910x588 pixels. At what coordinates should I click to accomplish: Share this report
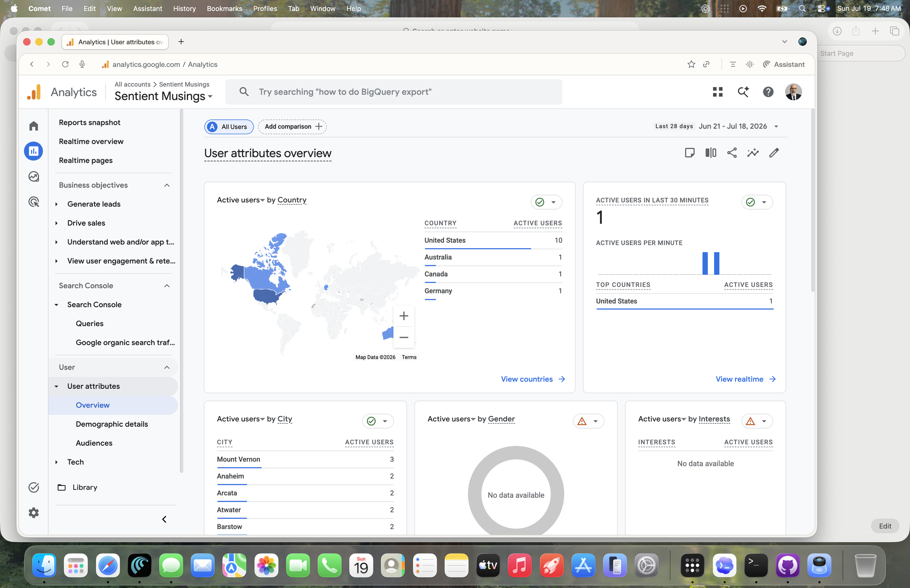[732, 153]
